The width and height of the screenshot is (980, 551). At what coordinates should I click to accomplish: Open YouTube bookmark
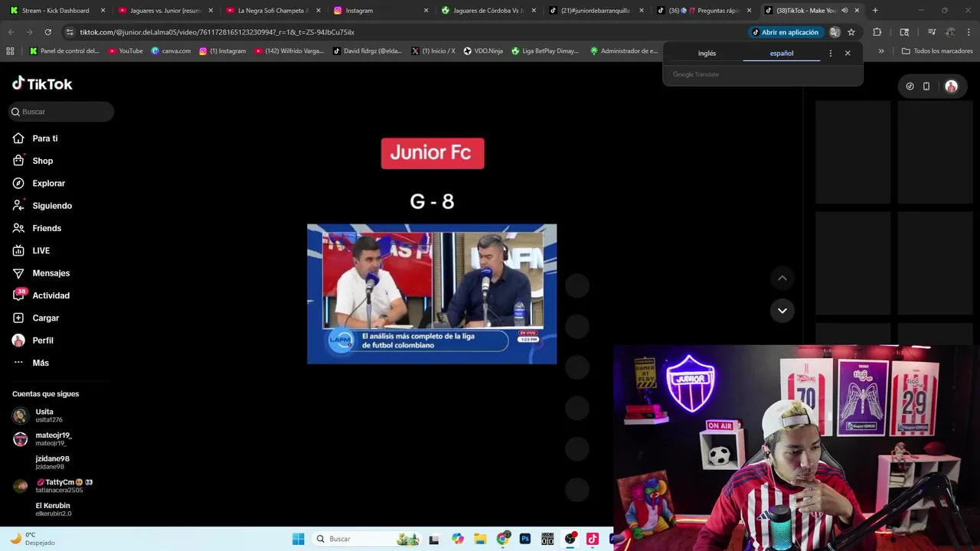(x=126, y=51)
